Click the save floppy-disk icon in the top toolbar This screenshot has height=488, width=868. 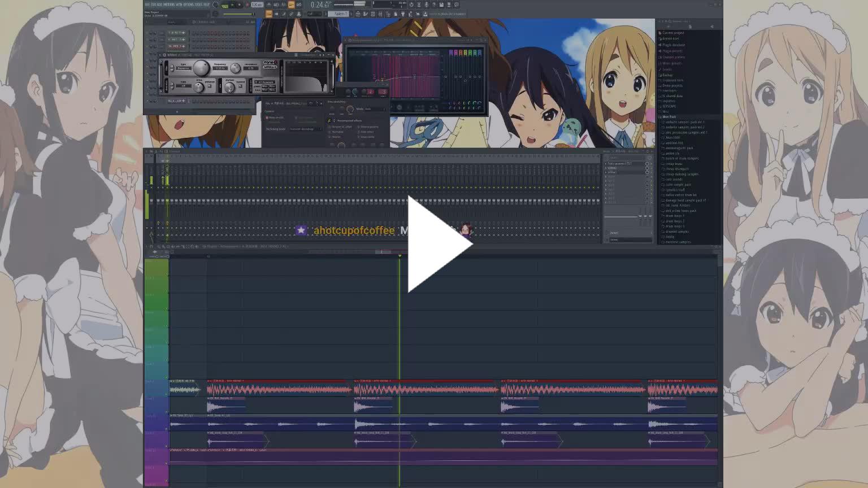pos(441,5)
